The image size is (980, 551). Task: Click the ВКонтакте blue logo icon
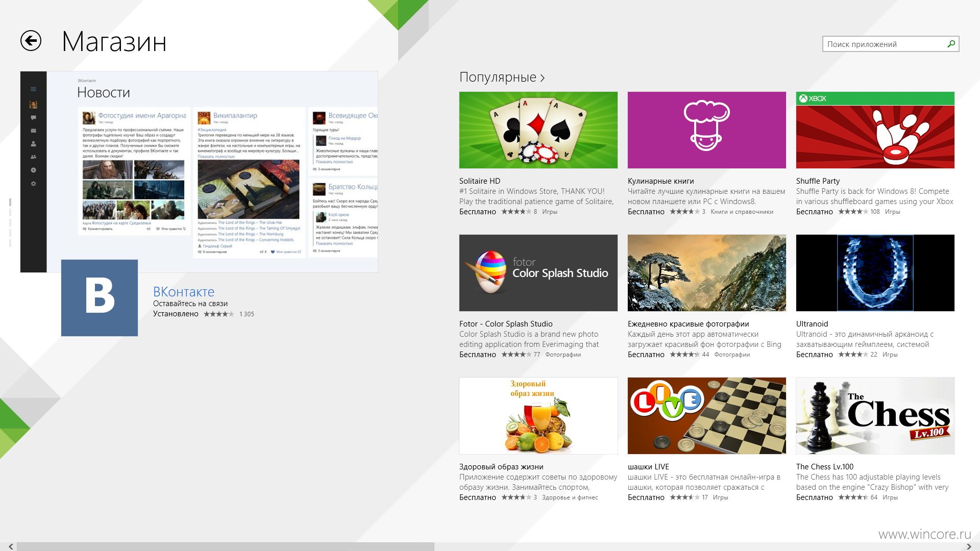[x=100, y=298]
